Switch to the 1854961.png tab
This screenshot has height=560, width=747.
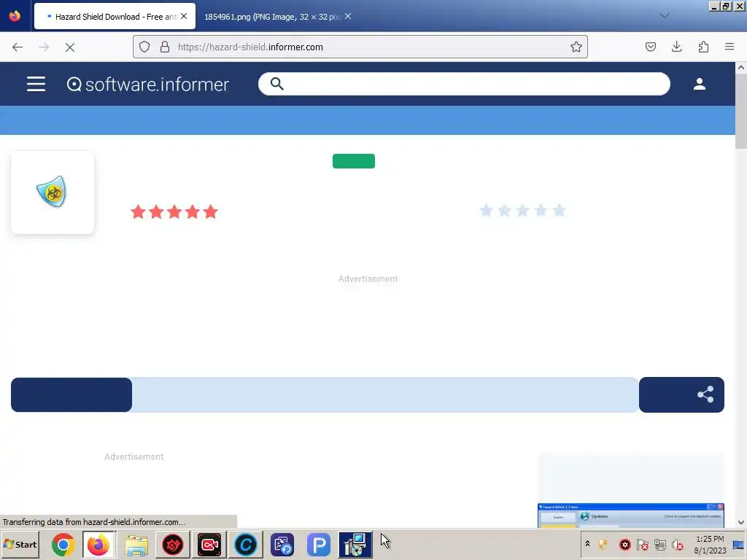[271, 17]
